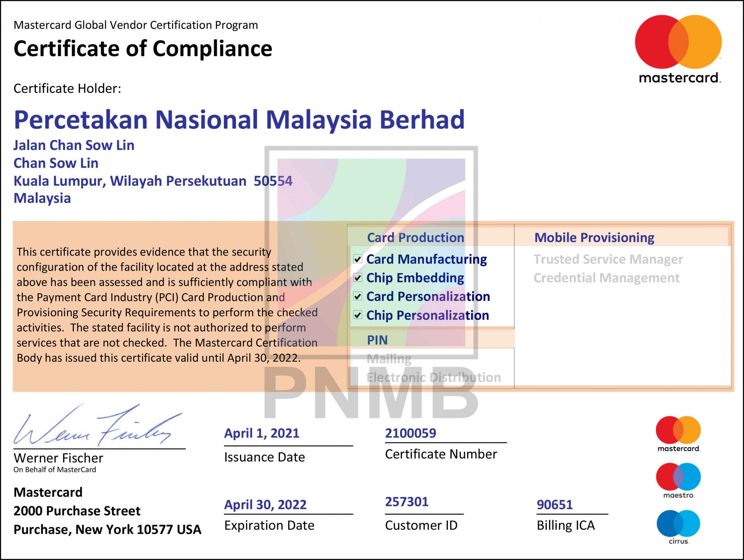Click certificate number 2100059
Viewport: 744px width, 560px height.
tap(410, 433)
